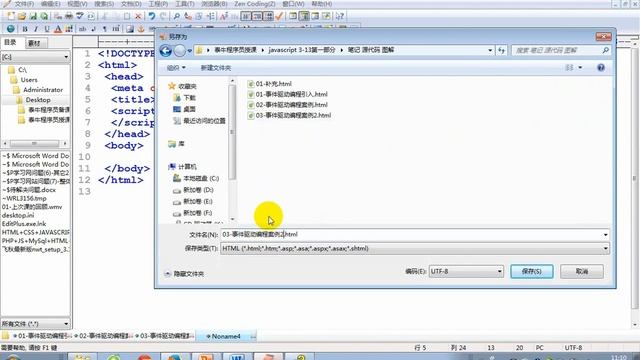This screenshot has width=640, height=360.
Task: Click inside the 文件名 input field
Action: (411, 235)
